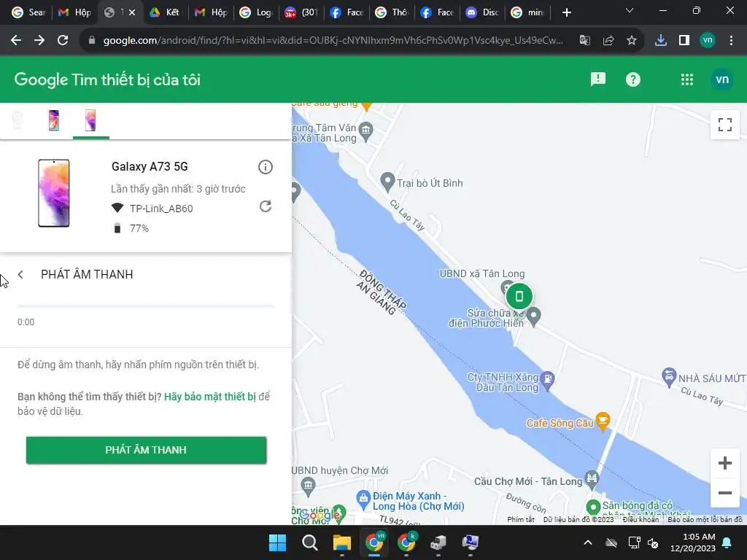Click Sửa chữa xe điện Phước Hiền pin
The image size is (747, 560).
coord(534,315)
